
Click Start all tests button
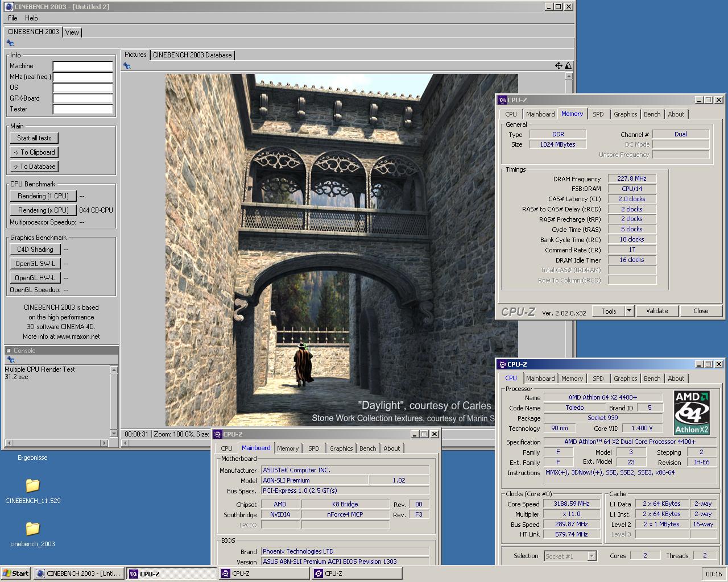pyautogui.click(x=34, y=138)
